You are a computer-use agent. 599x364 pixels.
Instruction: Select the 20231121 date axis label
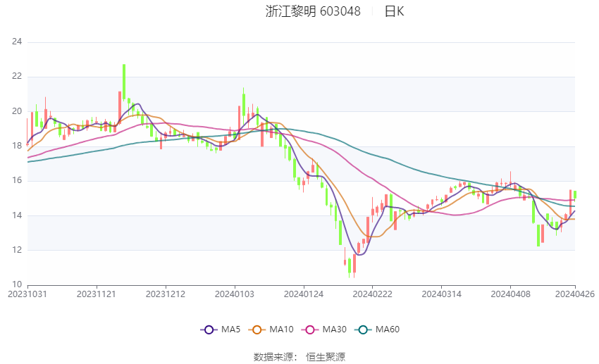coord(97,294)
